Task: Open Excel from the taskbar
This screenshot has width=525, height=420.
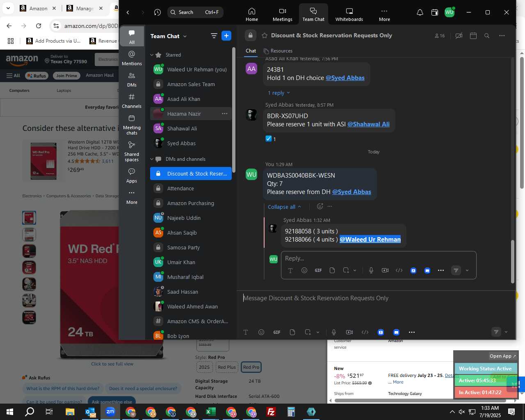Action: coord(210,412)
